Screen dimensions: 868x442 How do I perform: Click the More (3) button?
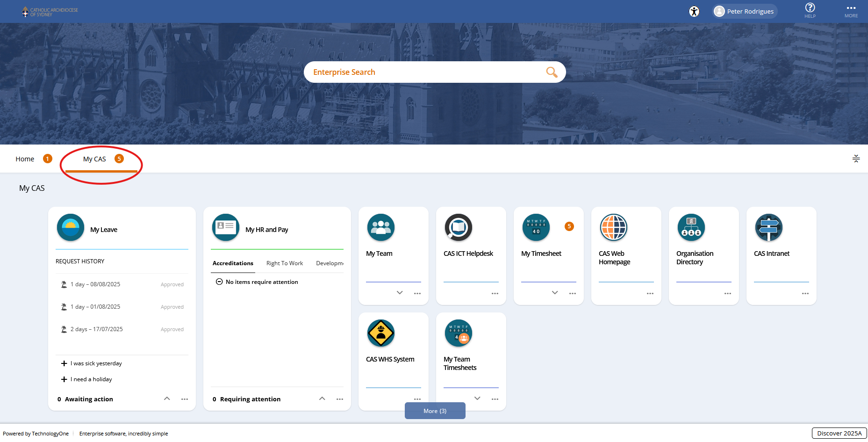coord(435,411)
